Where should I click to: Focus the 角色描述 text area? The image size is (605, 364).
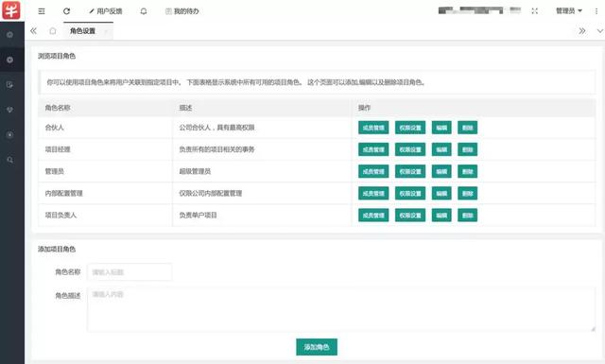pyautogui.click(x=341, y=309)
